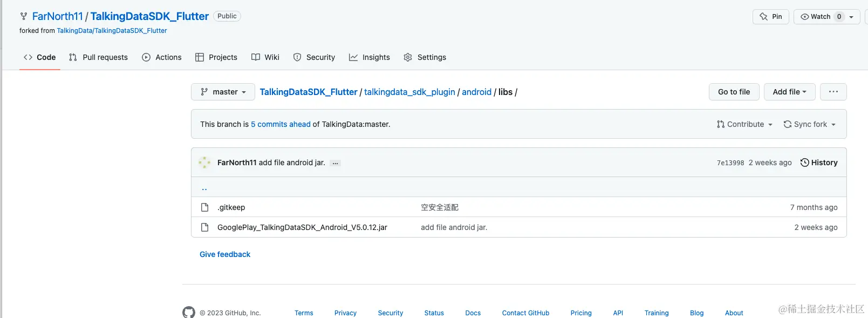Screen dimensions: 868x318
Task: Click the fork icon beside FarNorth11
Action: (x=23, y=16)
